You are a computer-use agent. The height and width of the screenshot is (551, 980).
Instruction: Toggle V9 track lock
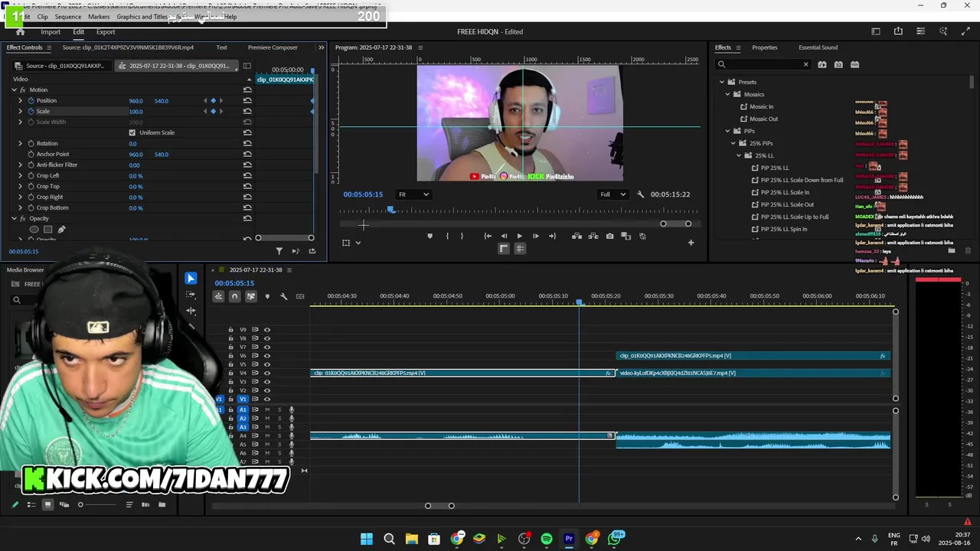pyautogui.click(x=230, y=330)
